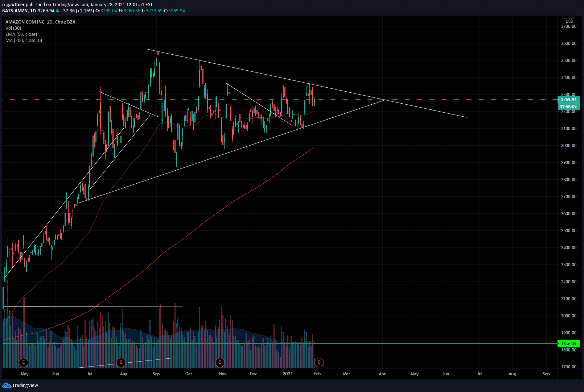Screen dimensions: 584x392
Task: Click the Sep 2020 time axis label
Action: [x=156, y=374]
